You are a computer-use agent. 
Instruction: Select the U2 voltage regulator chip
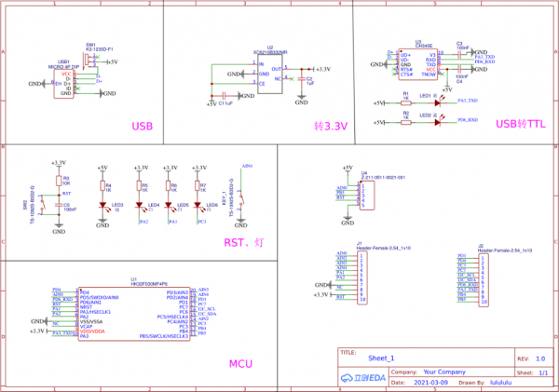click(x=269, y=75)
